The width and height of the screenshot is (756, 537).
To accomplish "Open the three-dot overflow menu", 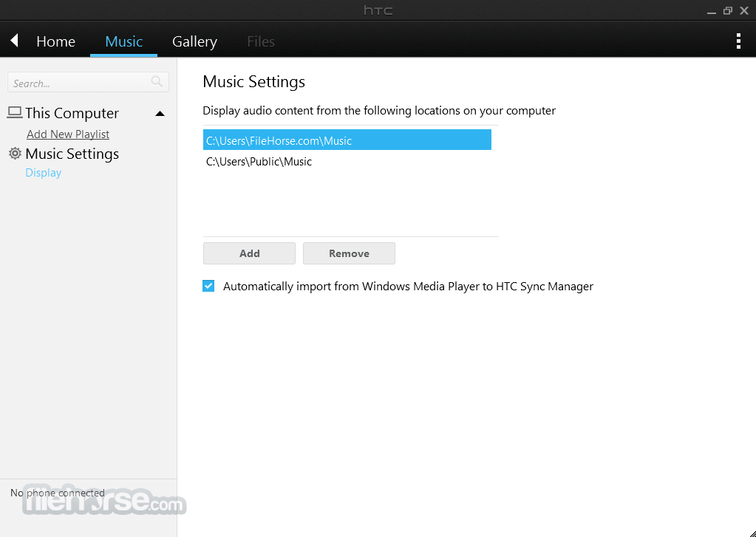I will [738, 41].
